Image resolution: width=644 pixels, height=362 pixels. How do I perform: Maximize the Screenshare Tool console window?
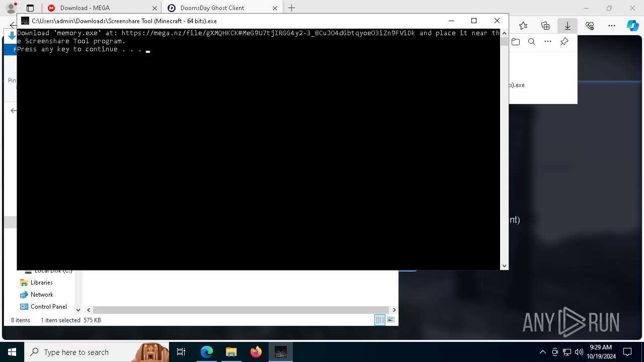coord(473,21)
